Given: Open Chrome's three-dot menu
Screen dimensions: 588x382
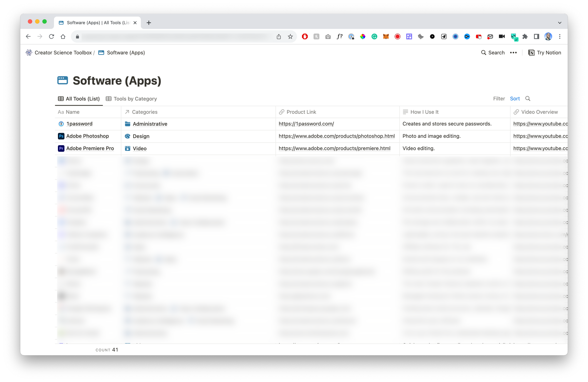Looking at the screenshot, I should [560, 36].
